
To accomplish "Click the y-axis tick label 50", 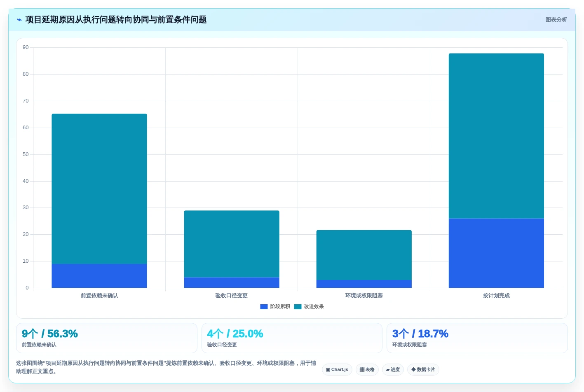I will 26,154.
